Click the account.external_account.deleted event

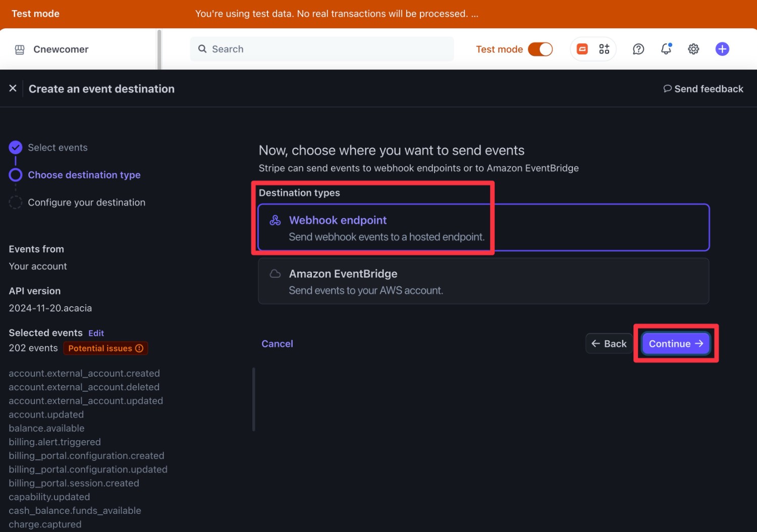(x=84, y=387)
